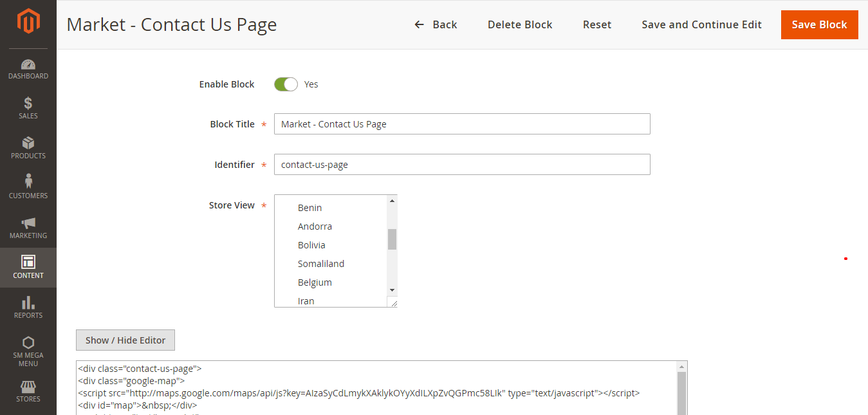Click the Dashboard label in sidebar
Image resolution: width=868 pixels, height=415 pixels.
(x=28, y=76)
